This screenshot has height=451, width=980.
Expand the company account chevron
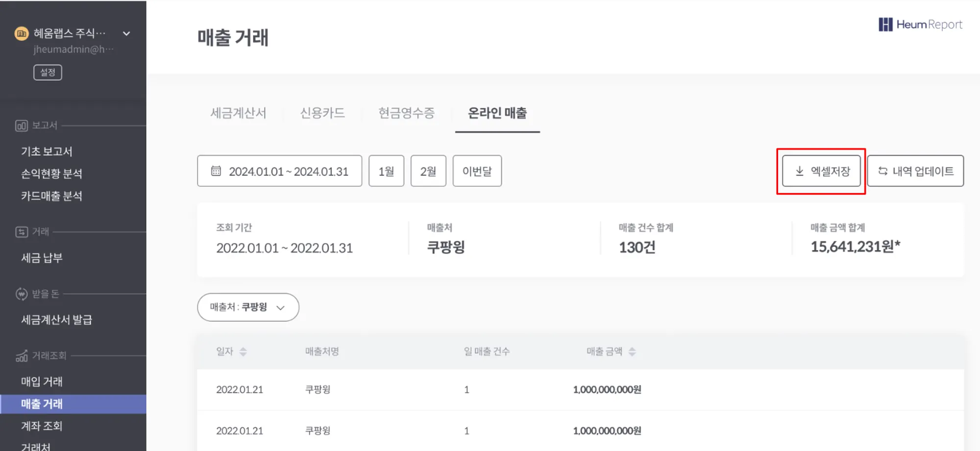(126, 33)
